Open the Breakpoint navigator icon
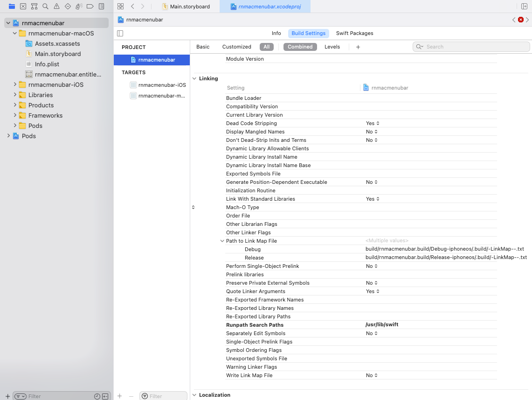 point(90,6)
